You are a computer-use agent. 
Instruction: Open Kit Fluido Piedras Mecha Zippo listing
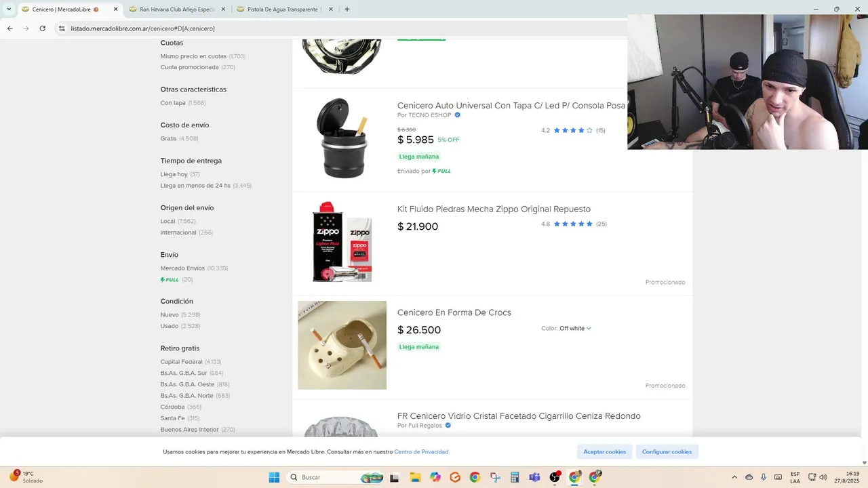494,209
